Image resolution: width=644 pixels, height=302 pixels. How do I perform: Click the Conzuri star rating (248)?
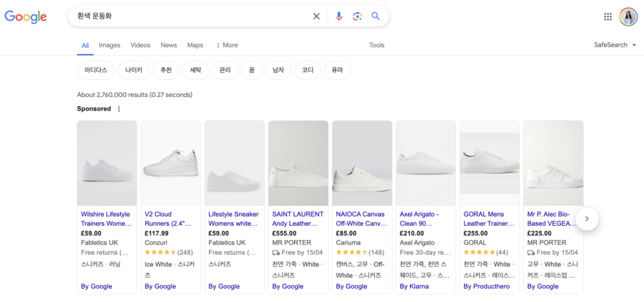(169, 252)
